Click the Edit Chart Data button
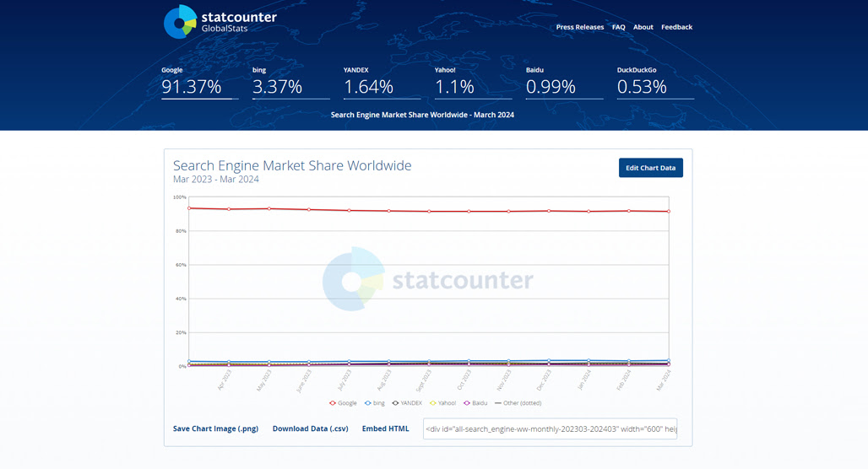868x469 pixels. click(x=650, y=168)
